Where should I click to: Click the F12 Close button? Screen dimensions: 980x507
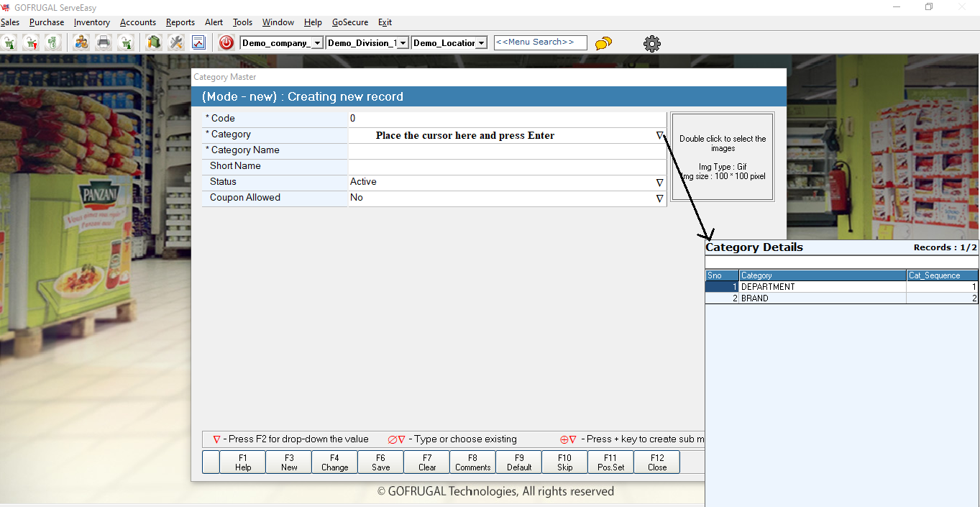point(657,462)
